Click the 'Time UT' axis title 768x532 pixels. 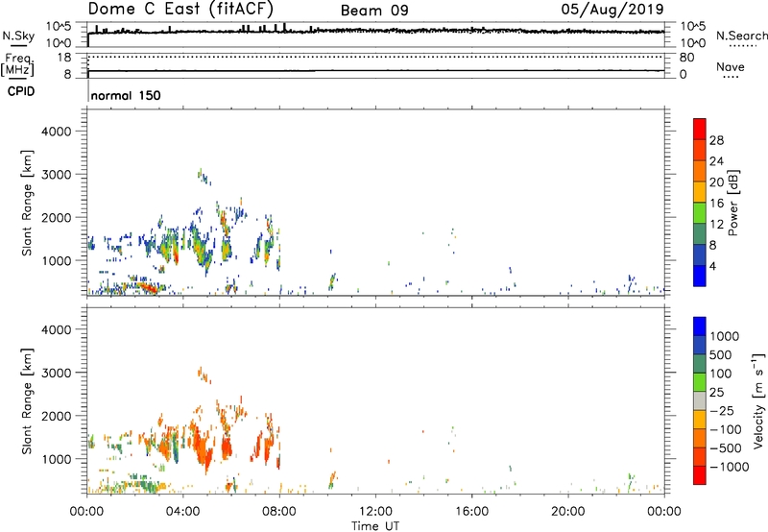(x=375, y=526)
